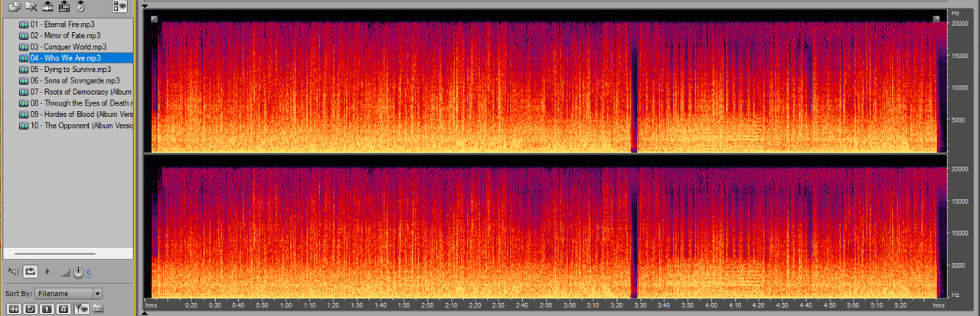Toggle Show MIDI Files filter button
980x316 pixels.
[x=64, y=308]
